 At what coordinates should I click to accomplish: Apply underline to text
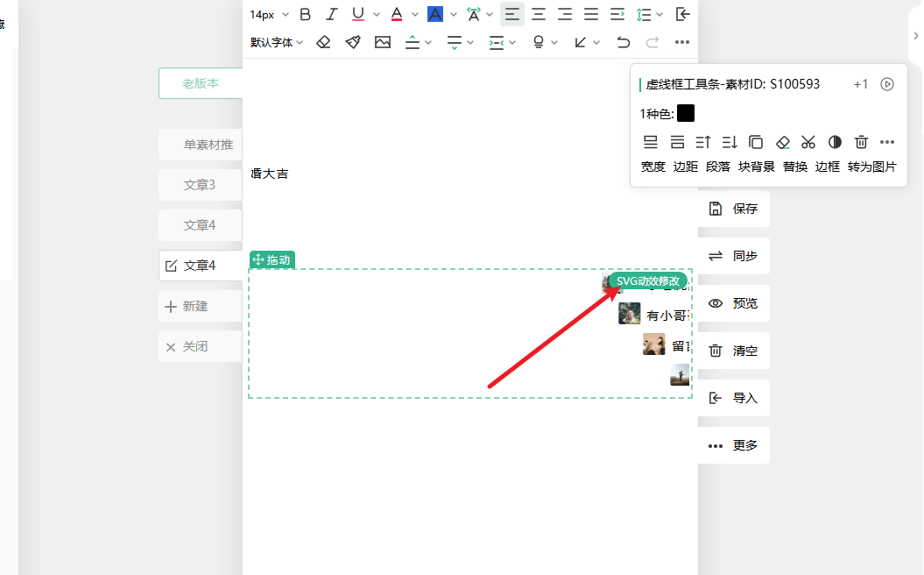point(357,14)
